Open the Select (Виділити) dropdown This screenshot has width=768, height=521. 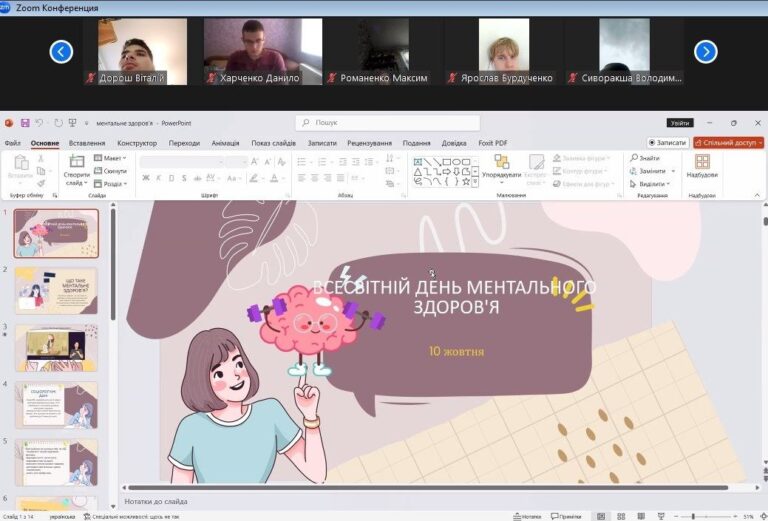pyautogui.click(x=650, y=184)
